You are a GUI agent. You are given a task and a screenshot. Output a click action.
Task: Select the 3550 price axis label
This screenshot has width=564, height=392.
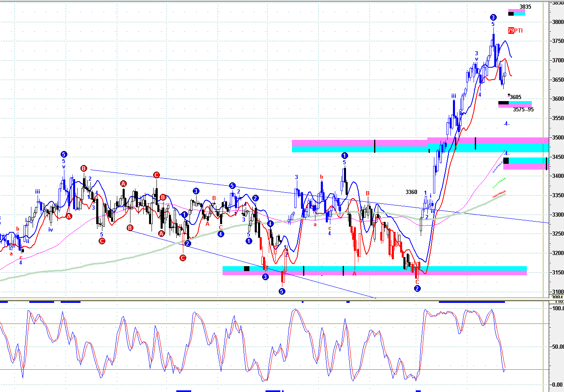tap(557, 118)
